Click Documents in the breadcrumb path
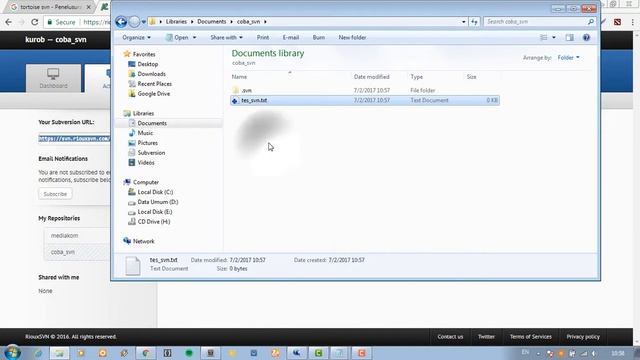This screenshot has width=640, height=360. [x=211, y=22]
